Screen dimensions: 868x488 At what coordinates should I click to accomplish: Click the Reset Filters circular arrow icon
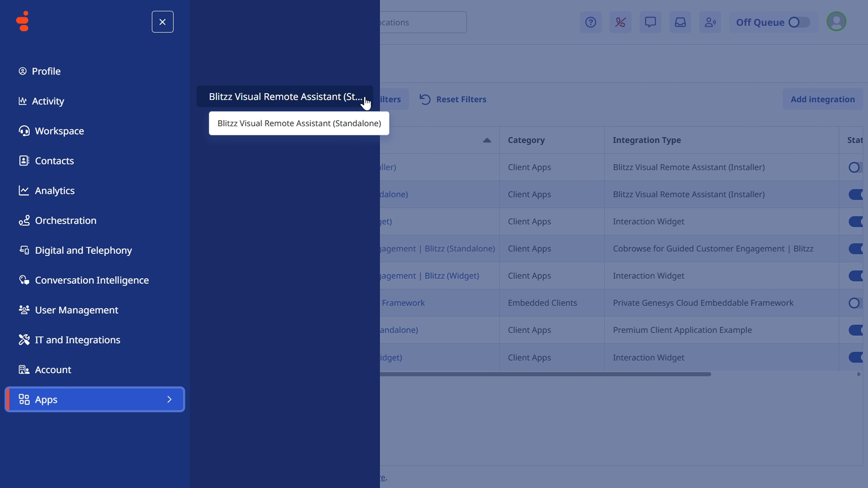click(425, 99)
